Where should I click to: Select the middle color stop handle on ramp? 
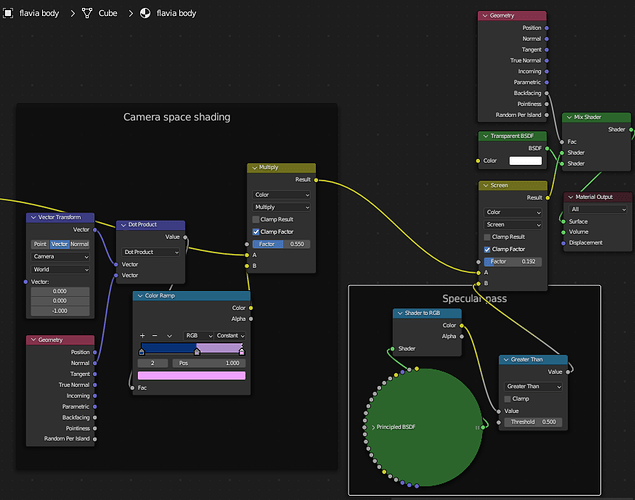[x=197, y=351]
